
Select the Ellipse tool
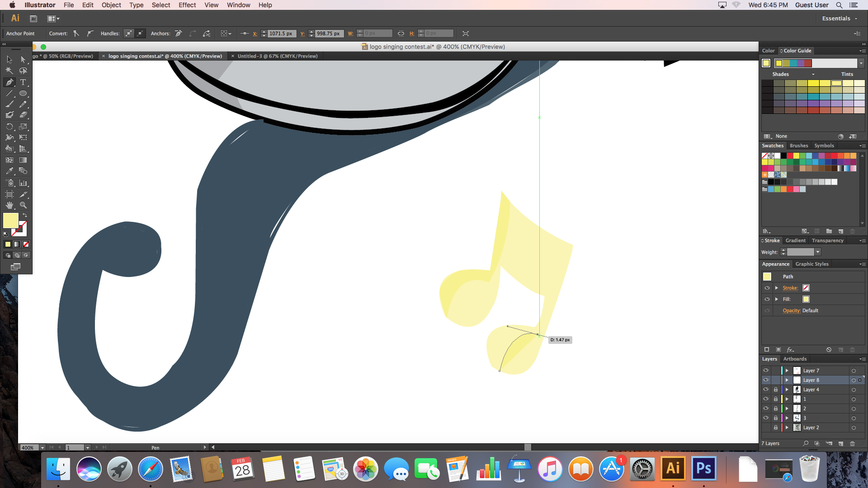tap(23, 94)
